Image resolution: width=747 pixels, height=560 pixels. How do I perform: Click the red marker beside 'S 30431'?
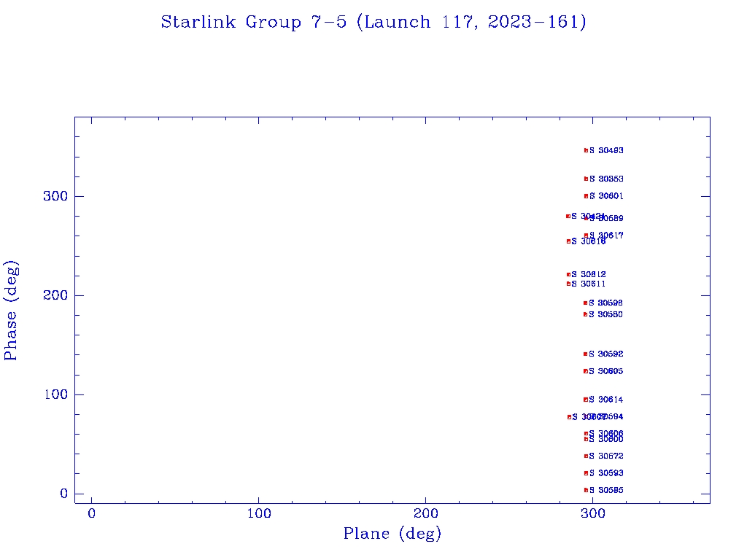click(x=568, y=216)
